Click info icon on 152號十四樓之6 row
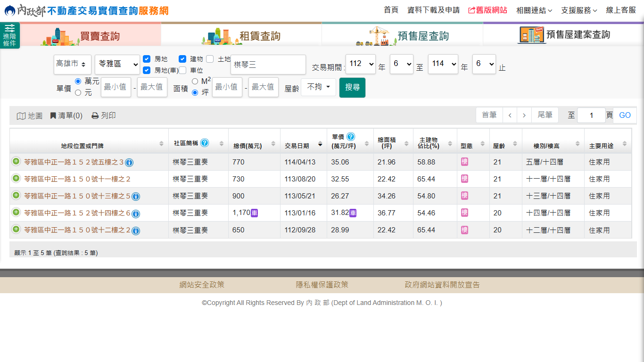Screen dimensions: 644x362 (136, 214)
